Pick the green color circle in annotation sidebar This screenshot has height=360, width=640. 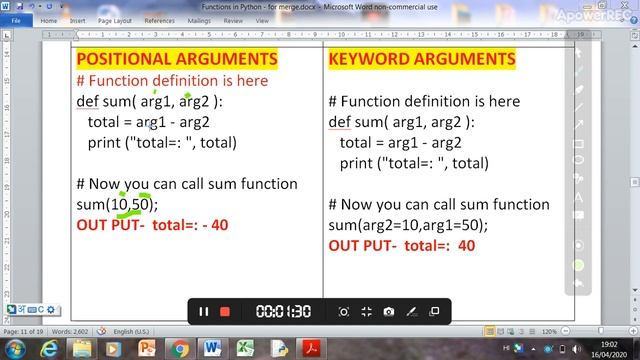click(x=578, y=265)
